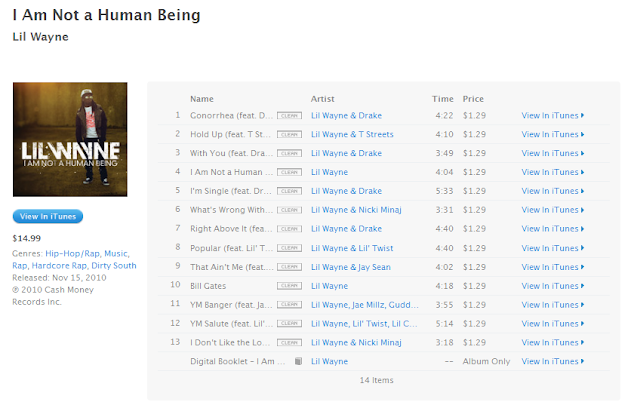
Task: Click arrow next to track 1 View In iTunes
Action: coord(582,116)
